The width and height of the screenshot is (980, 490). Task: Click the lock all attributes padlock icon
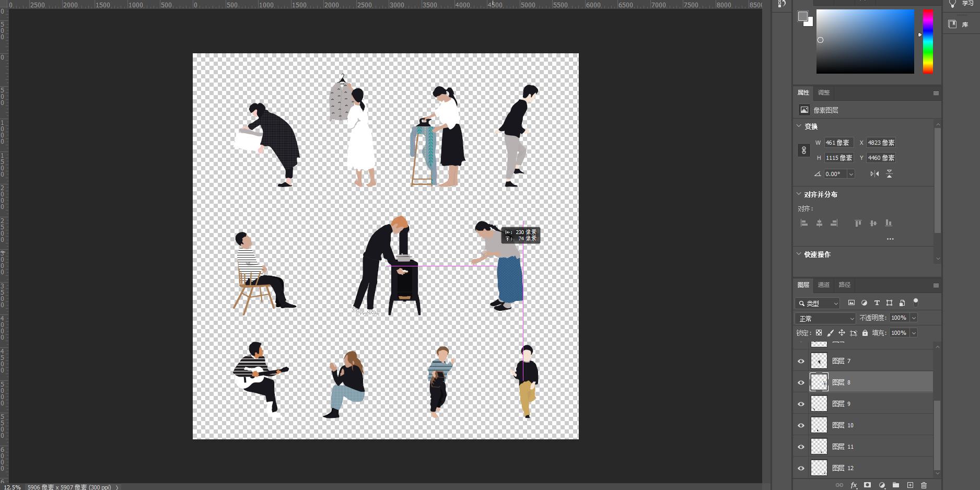point(865,333)
